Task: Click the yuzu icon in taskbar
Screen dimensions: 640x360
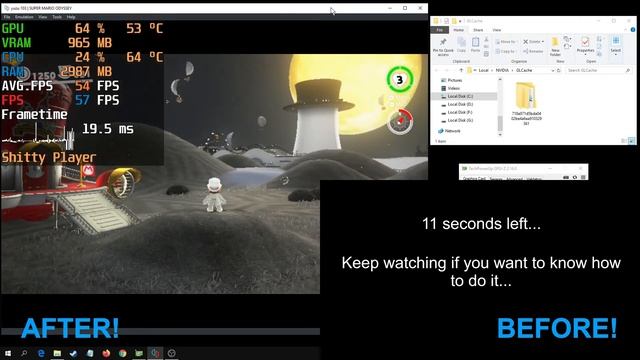Action: click(155, 353)
